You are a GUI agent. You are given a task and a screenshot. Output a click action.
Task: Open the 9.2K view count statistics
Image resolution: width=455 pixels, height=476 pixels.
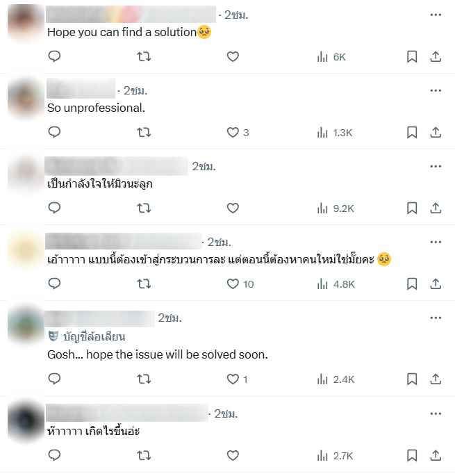[x=336, y=208]
